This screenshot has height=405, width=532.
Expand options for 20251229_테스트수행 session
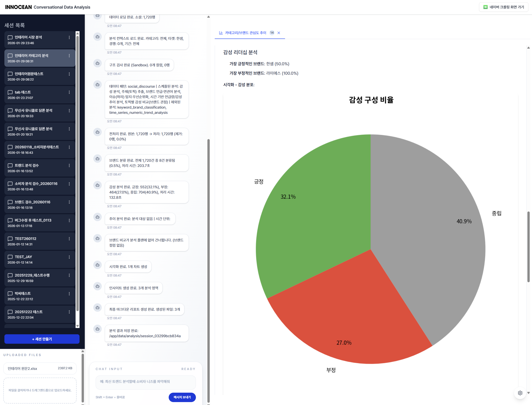[x=69, y=275]
